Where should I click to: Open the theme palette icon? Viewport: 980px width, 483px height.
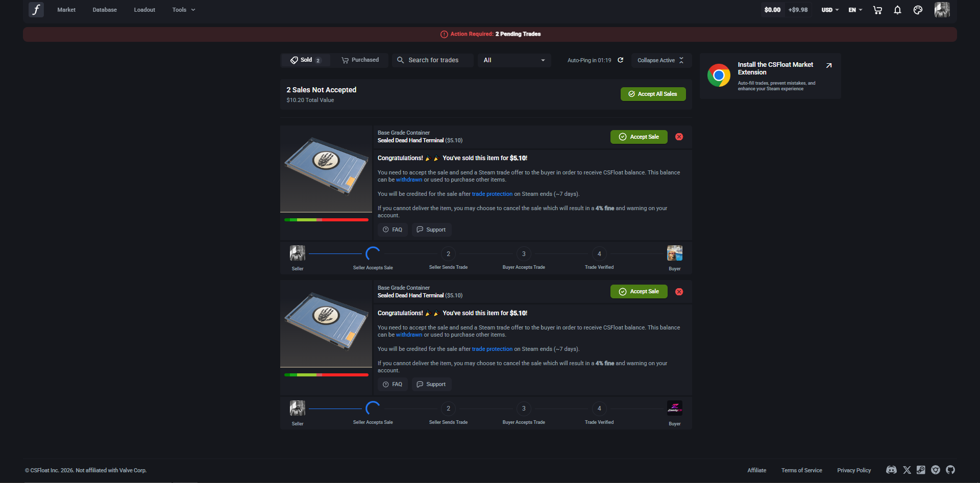tap(918, 10)
